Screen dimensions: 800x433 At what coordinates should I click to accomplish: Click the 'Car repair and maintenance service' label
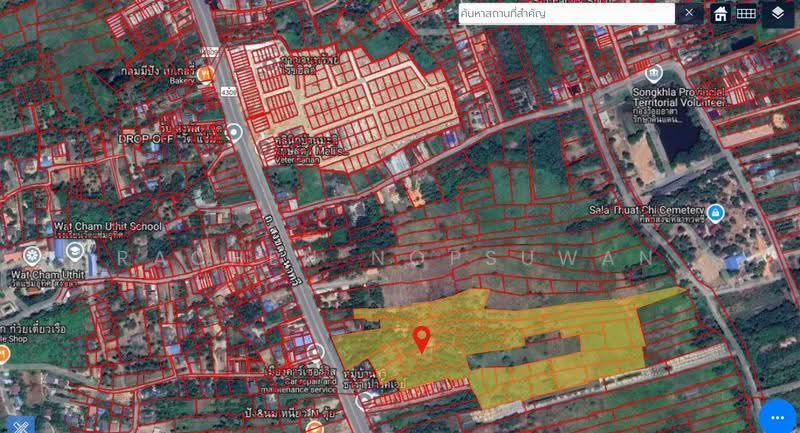pos(299,385)
